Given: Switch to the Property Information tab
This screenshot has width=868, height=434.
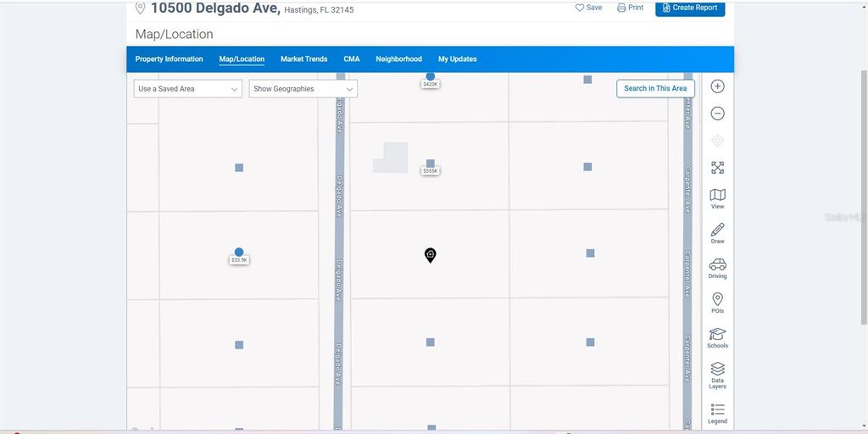Looking at the screenshot, I should point(169,59).
